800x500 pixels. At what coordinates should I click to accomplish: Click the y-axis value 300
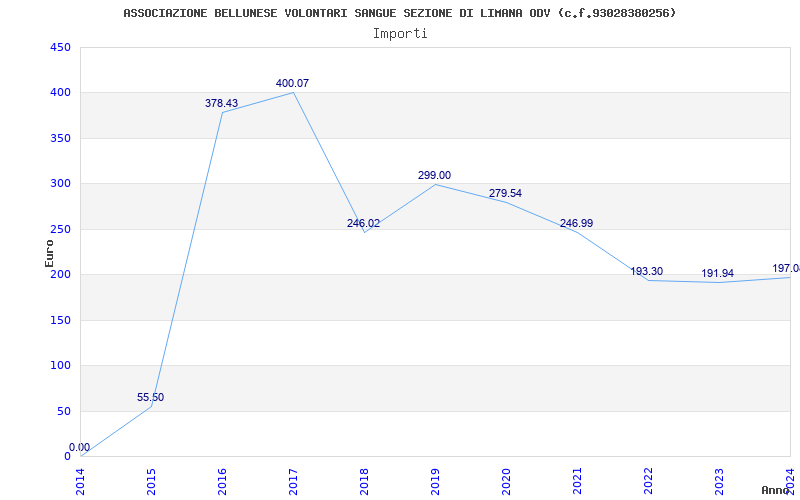(60, 184)
